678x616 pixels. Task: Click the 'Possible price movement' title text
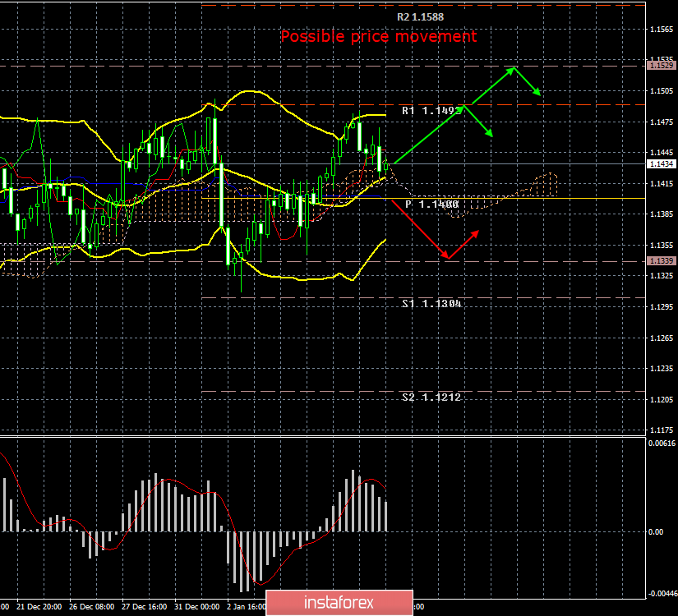(379, 36)
